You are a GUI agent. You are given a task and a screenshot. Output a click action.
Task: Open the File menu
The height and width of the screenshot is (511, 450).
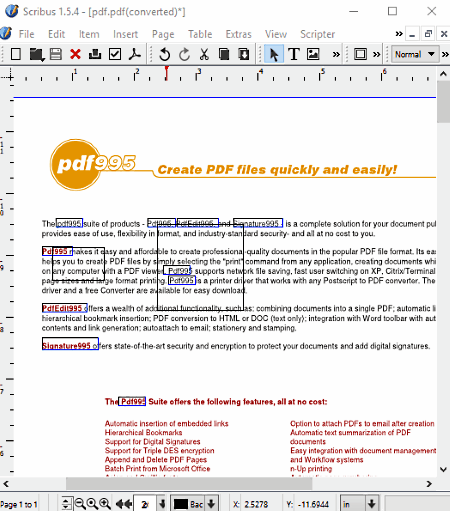[x=26, y=34]
